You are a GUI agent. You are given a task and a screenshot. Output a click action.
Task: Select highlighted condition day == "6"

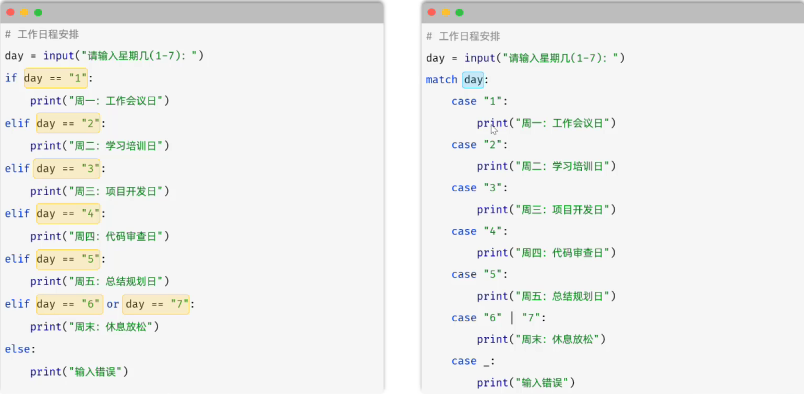[70, 304]
